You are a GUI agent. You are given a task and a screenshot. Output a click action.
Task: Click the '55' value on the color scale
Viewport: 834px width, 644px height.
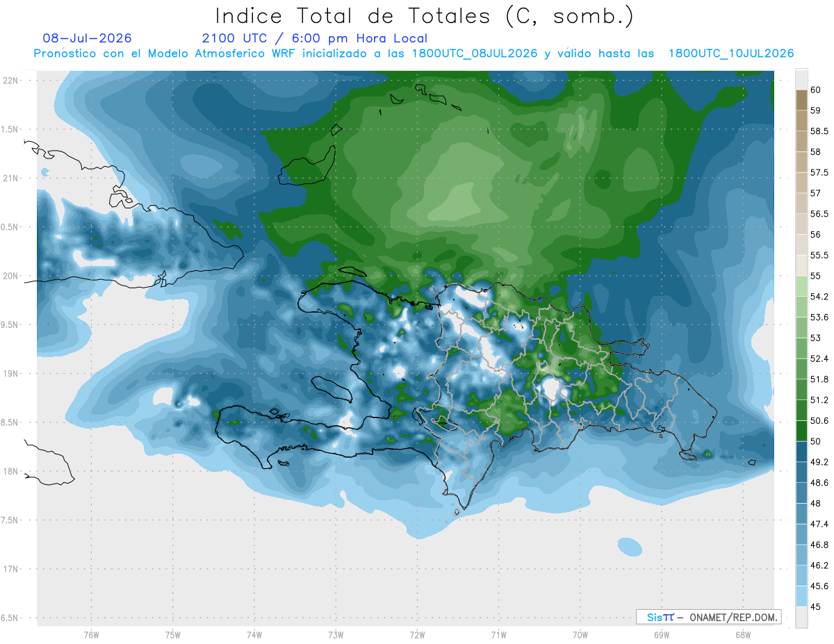point(815,276)
